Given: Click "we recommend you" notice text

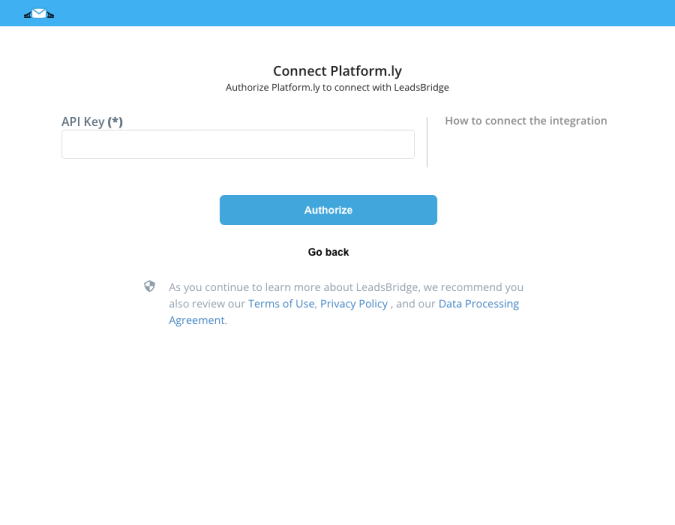Looking at the screenshot, I should click(474, 287).
